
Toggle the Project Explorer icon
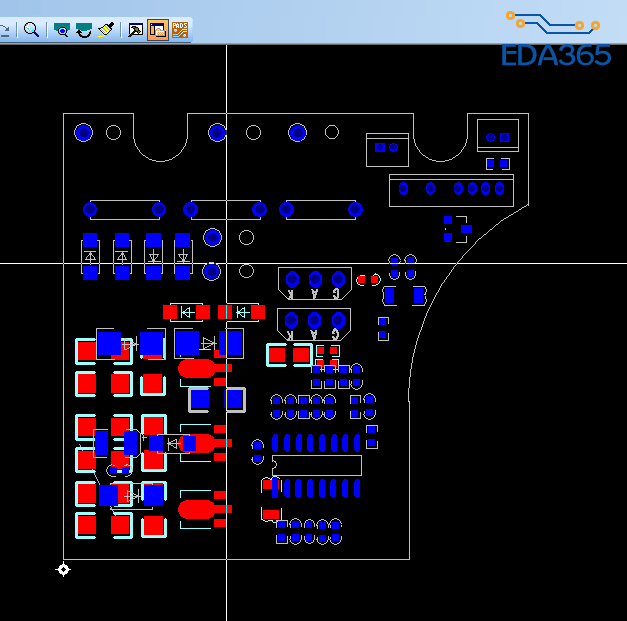(x=158, y=30)
